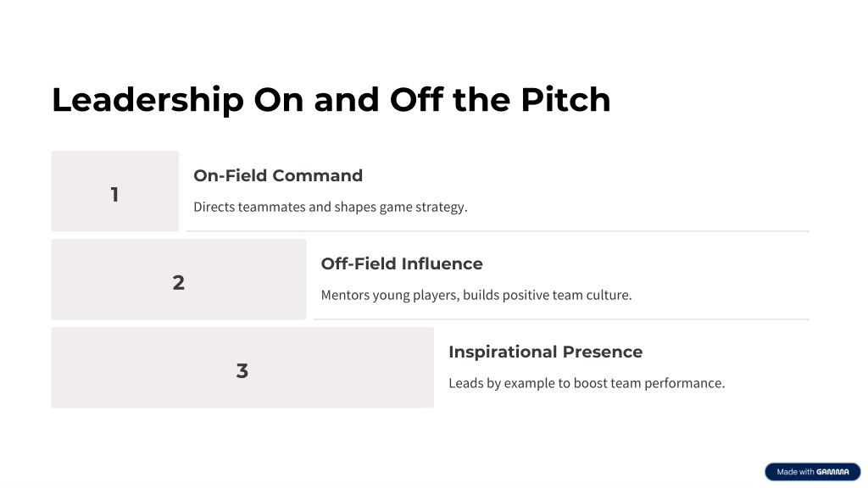The height and width of the screenshot is (488, 868).
Task: Select the Inspirational Presence heading
Action: click(546, 352)
